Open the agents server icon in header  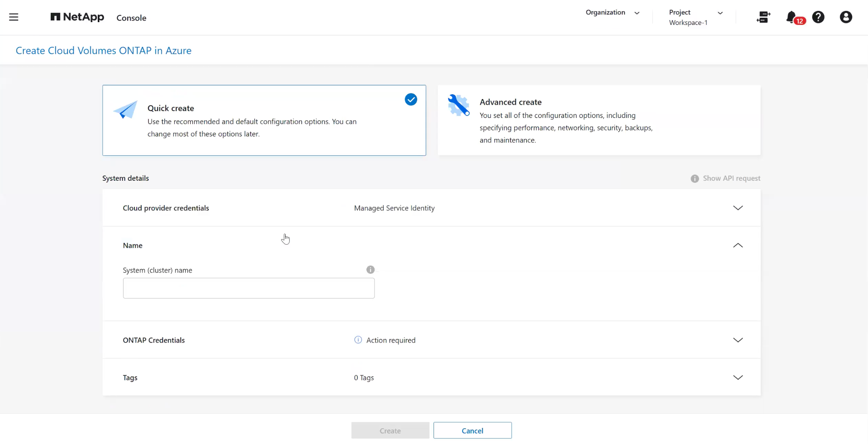click(x=763, y=17)
